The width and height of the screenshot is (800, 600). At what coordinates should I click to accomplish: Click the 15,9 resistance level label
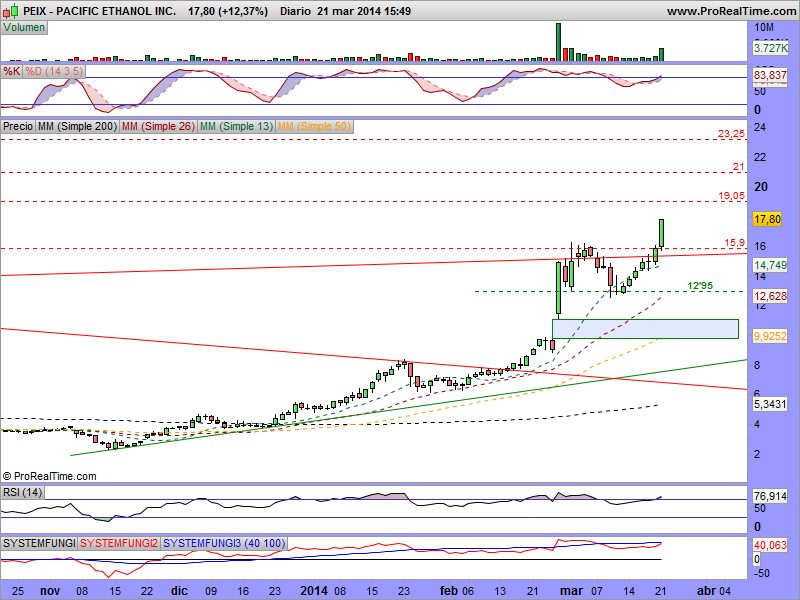point(735,243)
